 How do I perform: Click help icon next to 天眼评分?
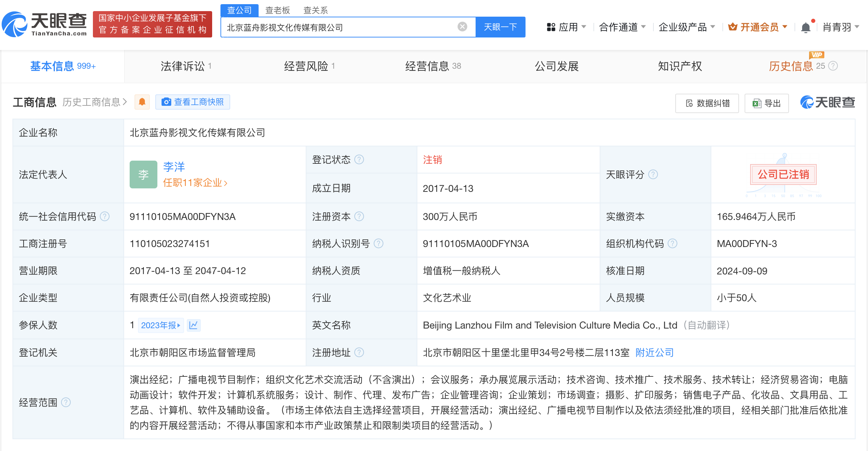[653, 175]
